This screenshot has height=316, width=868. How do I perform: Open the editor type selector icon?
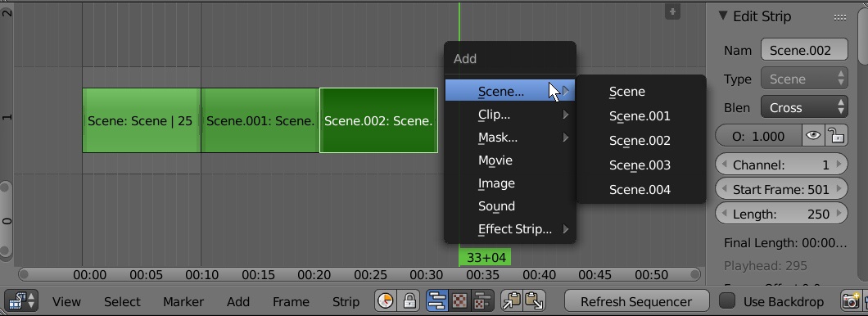(21, 301)
